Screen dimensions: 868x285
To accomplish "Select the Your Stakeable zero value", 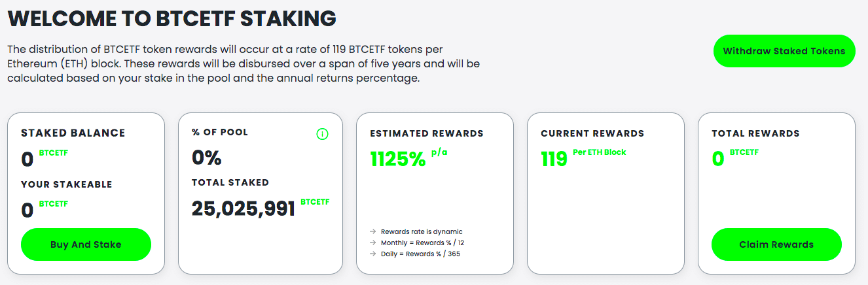I will coord(27,210).
